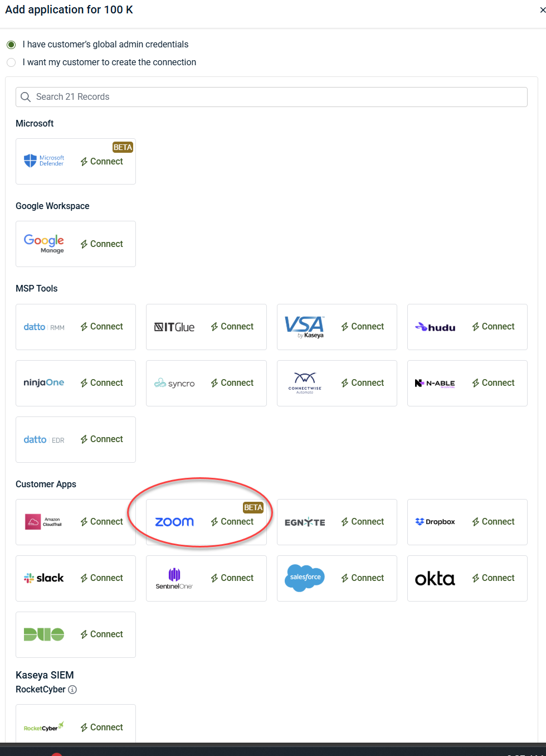Click the Salesforce cloud logo
The width and height of the screenshot is (546, 756).
pos(305,578)
